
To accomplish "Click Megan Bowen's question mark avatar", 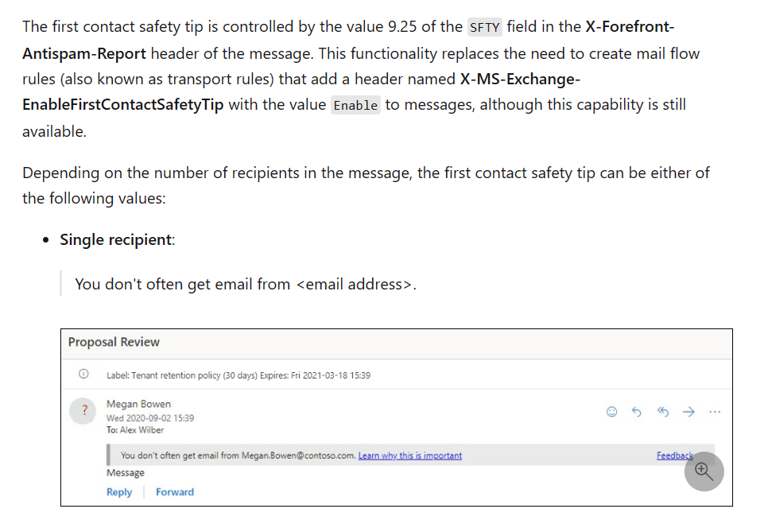I will click(83, 411).
